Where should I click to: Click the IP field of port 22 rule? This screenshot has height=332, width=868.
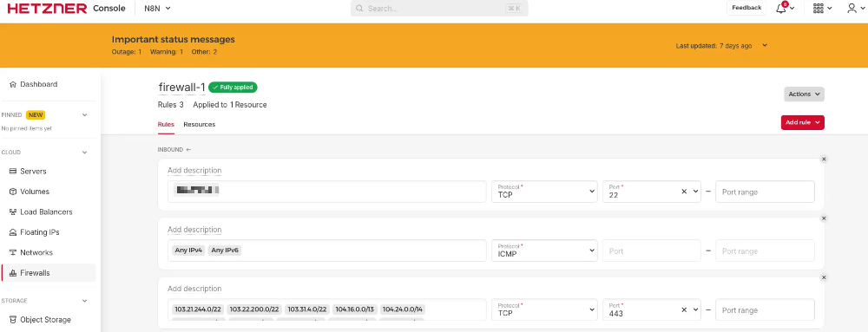tap(327, 191)
